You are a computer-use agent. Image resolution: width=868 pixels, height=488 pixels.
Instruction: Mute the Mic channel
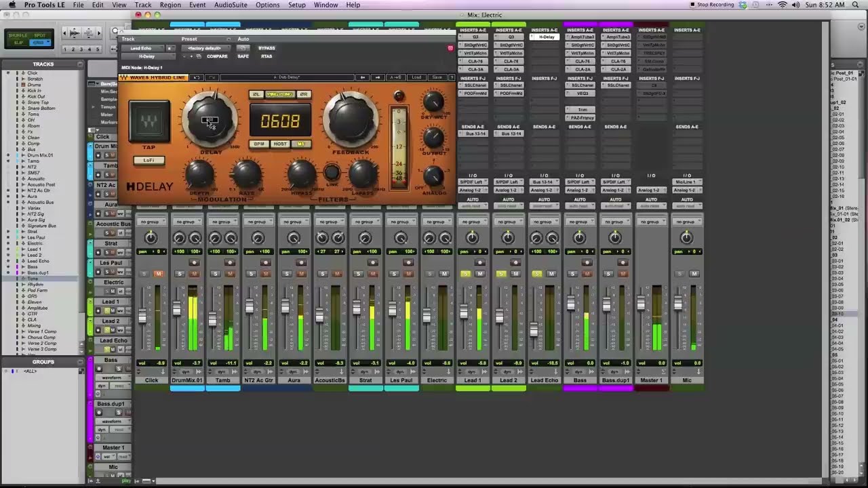click(x=694, y=274)
